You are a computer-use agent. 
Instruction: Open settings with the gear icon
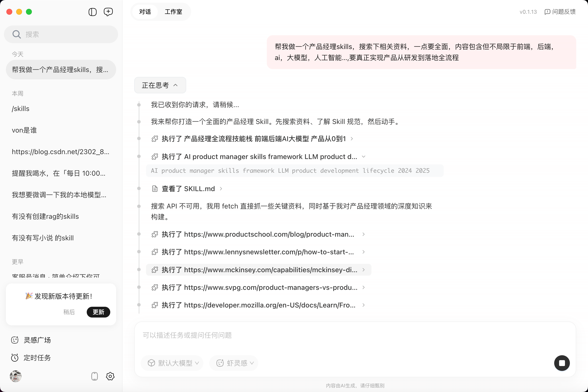coord(110,376)
